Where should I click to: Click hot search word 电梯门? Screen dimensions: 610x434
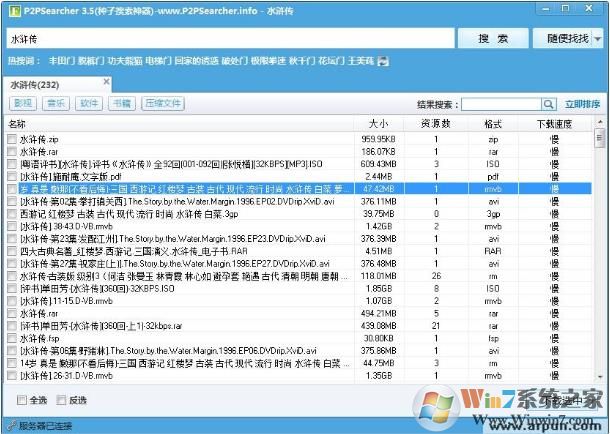(x=158, y=61)
